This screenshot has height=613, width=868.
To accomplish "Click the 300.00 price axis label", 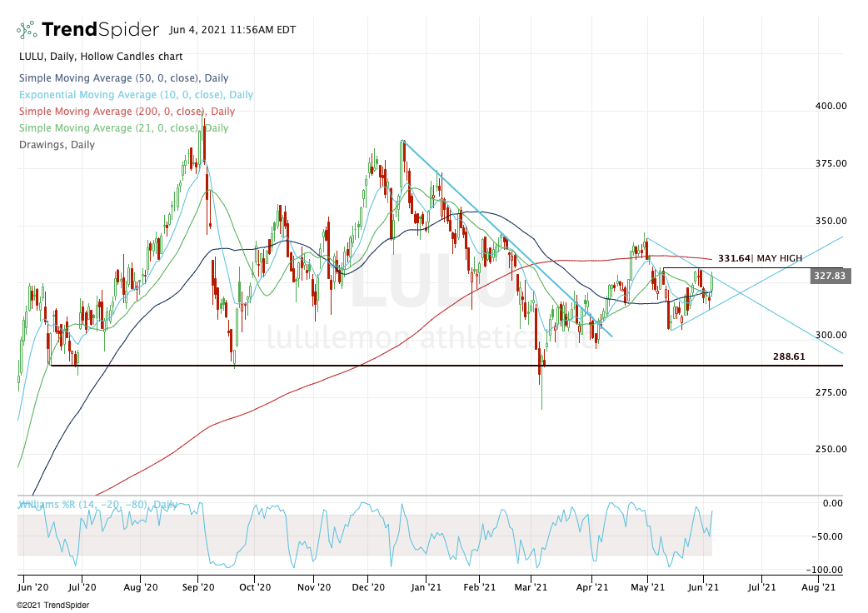I will [831, 335].
